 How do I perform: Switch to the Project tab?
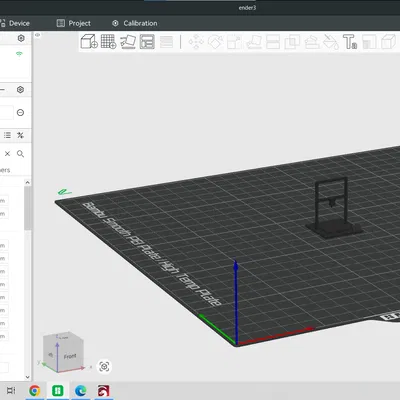(74, 23)
